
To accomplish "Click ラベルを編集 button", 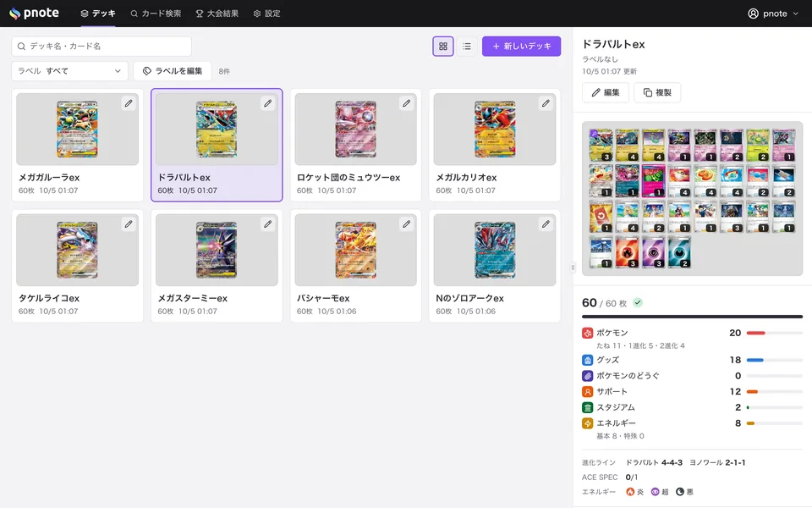I will pyautogui.click(x=173, y=71).
